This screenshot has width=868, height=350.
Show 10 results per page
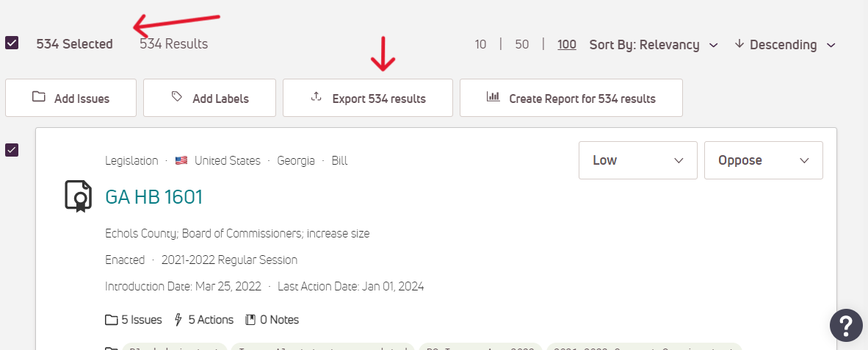[x=480, y=44]
